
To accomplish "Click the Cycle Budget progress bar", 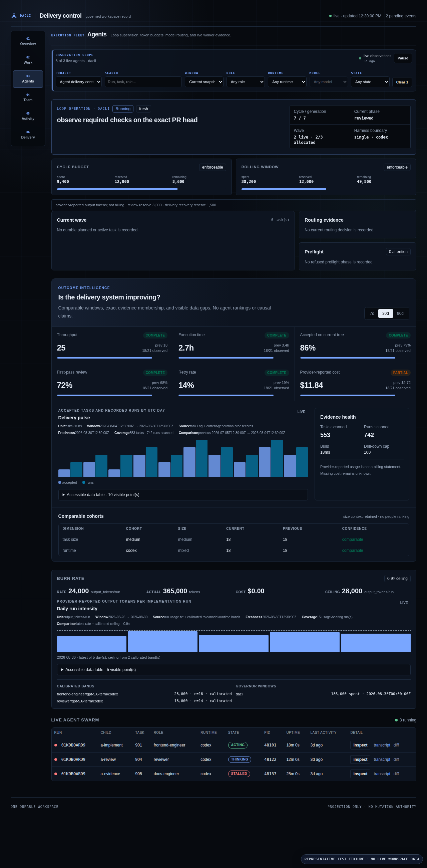I will 141,189.
